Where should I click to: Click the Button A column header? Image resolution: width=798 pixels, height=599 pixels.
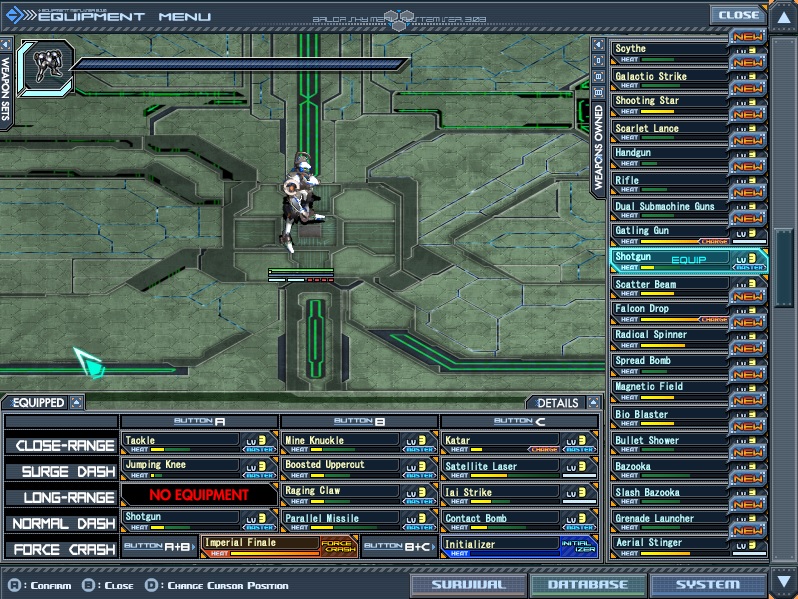[x=199, y=421]
